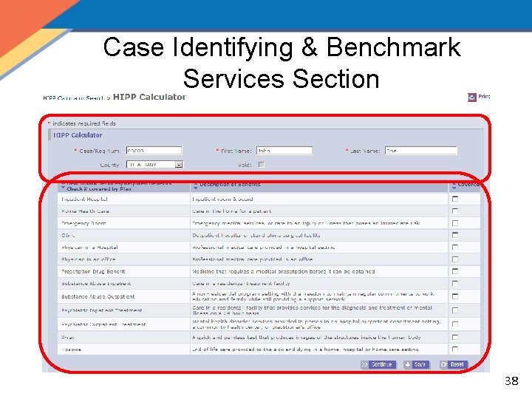Sort by Description of Benefits column arrow
Screen dimensions: 532x399
[x=195, y=185]
